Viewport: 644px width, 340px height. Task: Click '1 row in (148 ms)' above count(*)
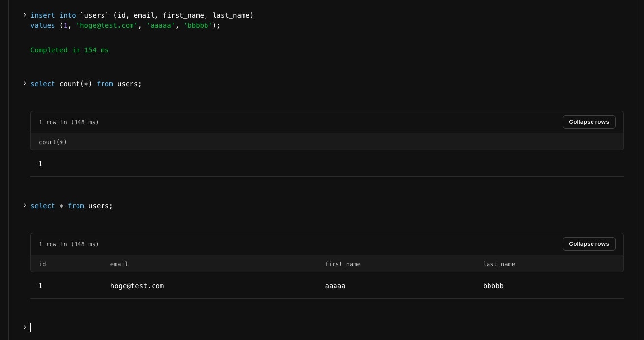(x=69, y=122)
